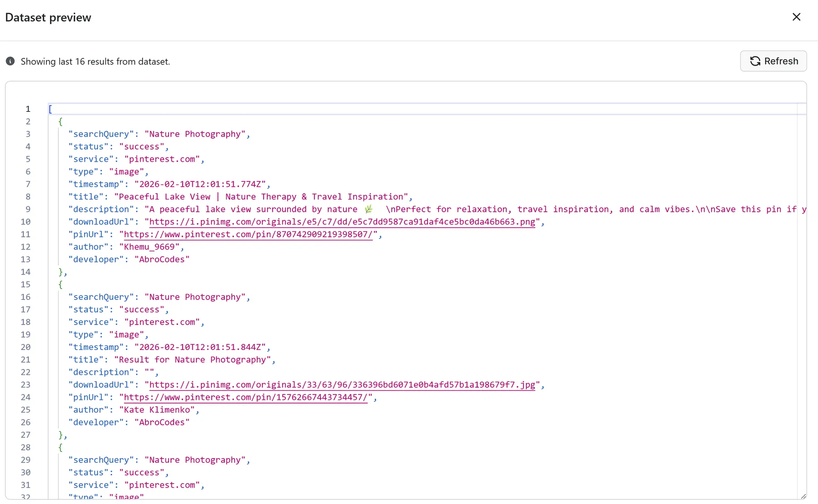818x504 pixels.
Task: Click the opening brace on line 2
Action: pyautogui.click(x=60, y=122)
